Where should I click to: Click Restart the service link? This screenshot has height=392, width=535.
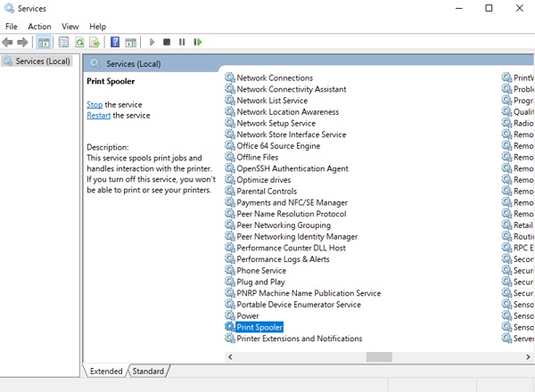(99, 115)
